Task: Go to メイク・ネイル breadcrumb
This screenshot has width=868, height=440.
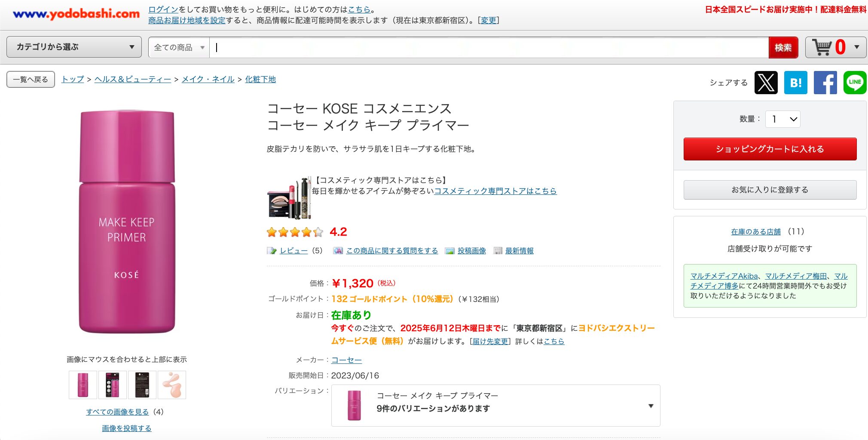Action: point(208,79)
